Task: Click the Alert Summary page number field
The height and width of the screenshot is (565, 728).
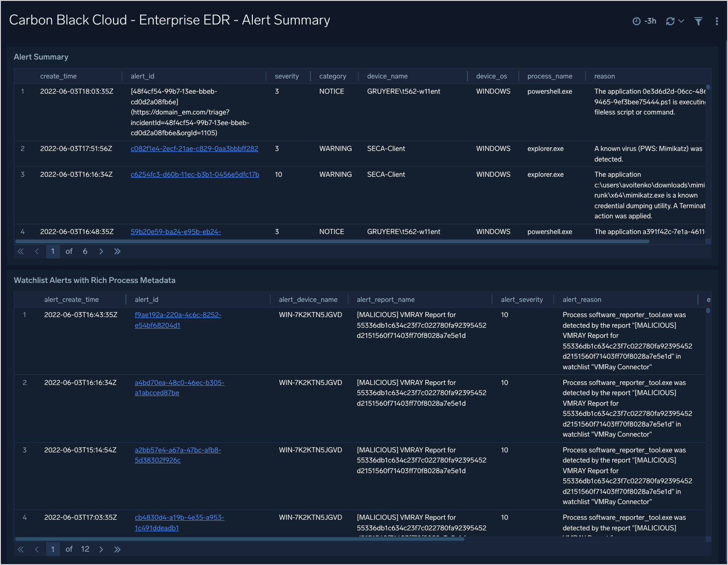Action: coord(53,252)
